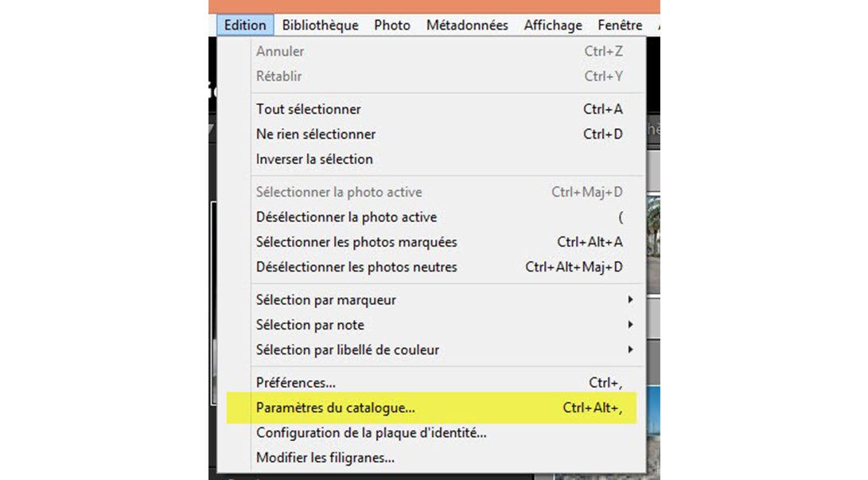Screen dimensions: 868x480
Task: Expand Sélection par marqueur submenu
Action: point(326,300)
